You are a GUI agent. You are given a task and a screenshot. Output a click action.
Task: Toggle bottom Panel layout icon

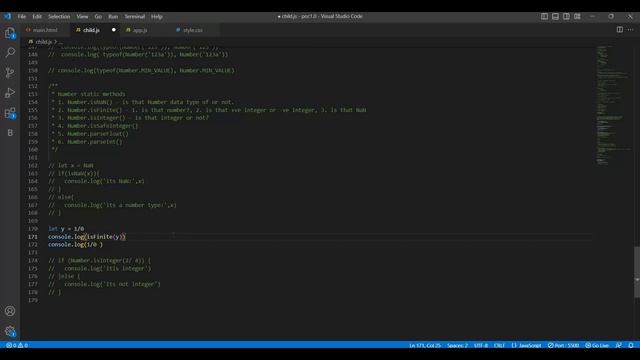[555, 16]
